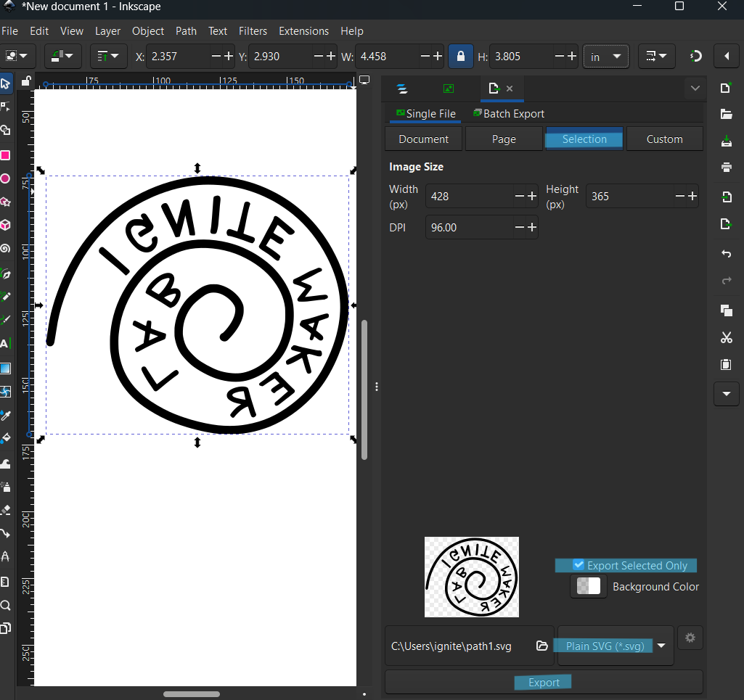Select the Dropper color picker tool
Viewport: 744px width, 700px height.
pyautogui.click(x=6, y=416)
